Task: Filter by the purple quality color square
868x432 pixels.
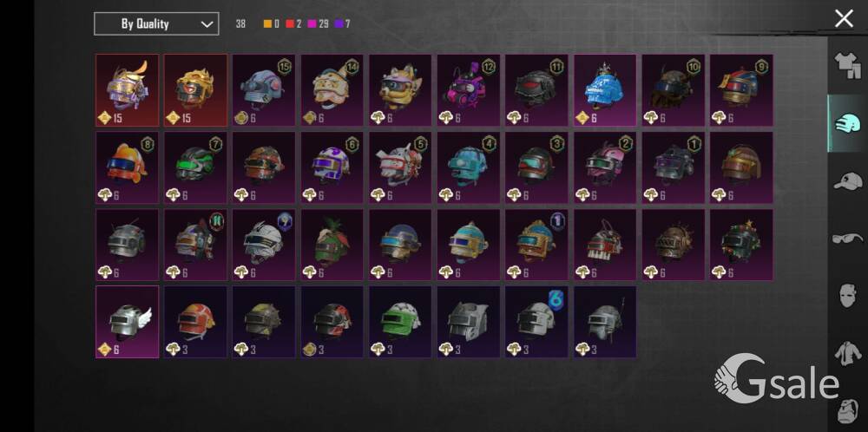Action: (x=339, y=23)
